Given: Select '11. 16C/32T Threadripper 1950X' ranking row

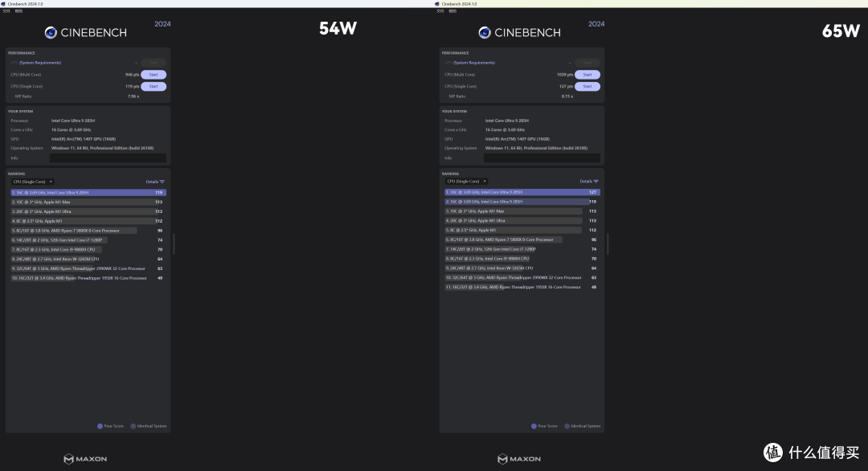Looking at the screenshot, I should 522,287.
